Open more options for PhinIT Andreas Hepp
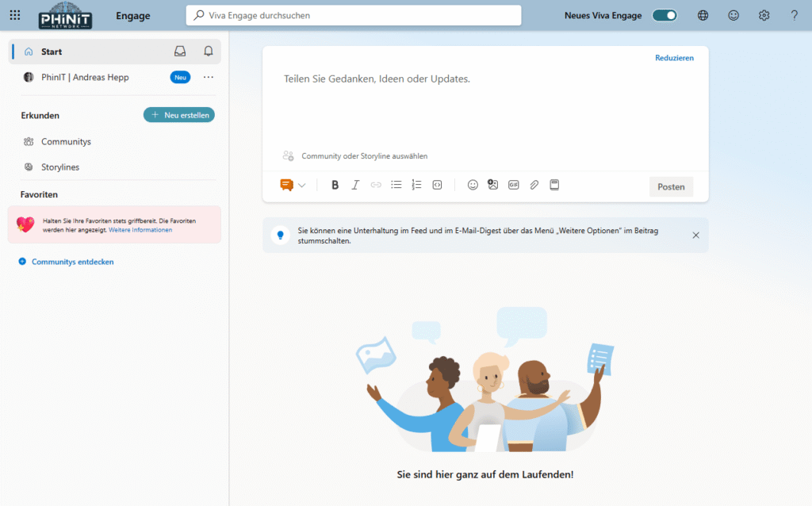This screenshot has height=506, width=812. (x=209, y=77)
